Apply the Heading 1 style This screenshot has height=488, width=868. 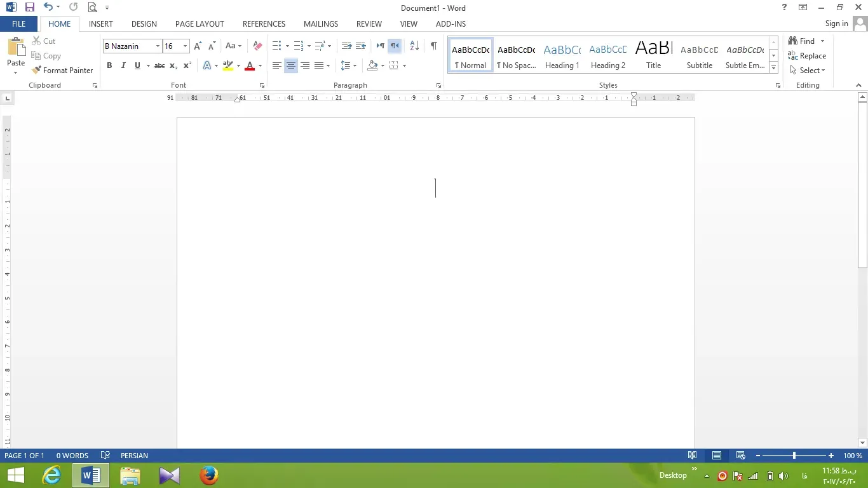(x=562, y=55)
